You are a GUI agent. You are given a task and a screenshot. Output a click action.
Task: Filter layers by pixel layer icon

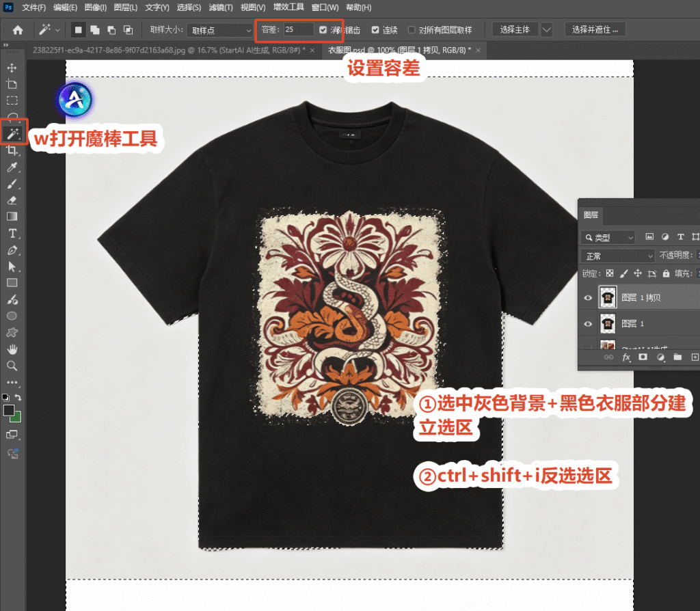[x=649, y=237]
